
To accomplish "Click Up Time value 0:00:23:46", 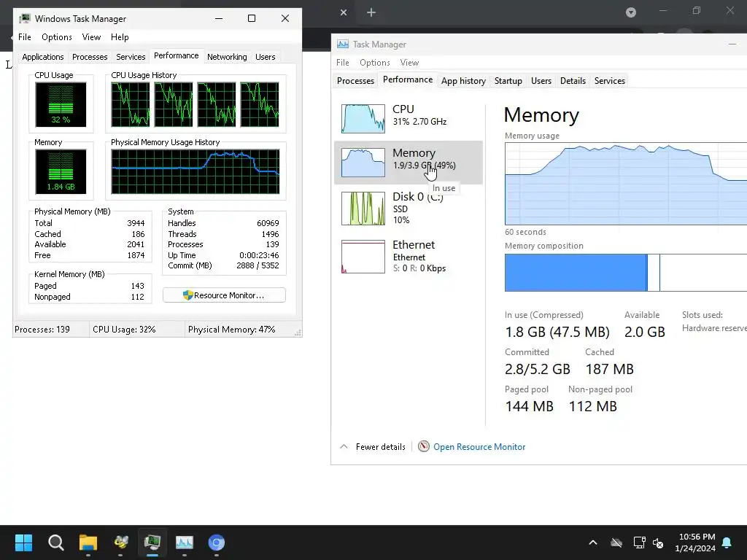I will pos(259,255).
